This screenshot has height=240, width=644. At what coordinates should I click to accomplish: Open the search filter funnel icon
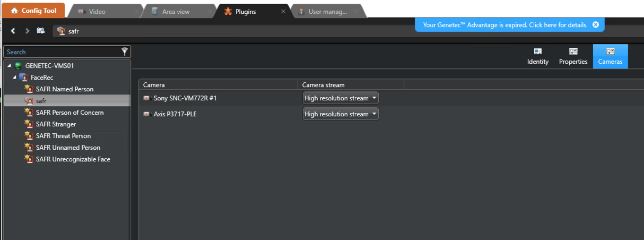click(125, 52)
